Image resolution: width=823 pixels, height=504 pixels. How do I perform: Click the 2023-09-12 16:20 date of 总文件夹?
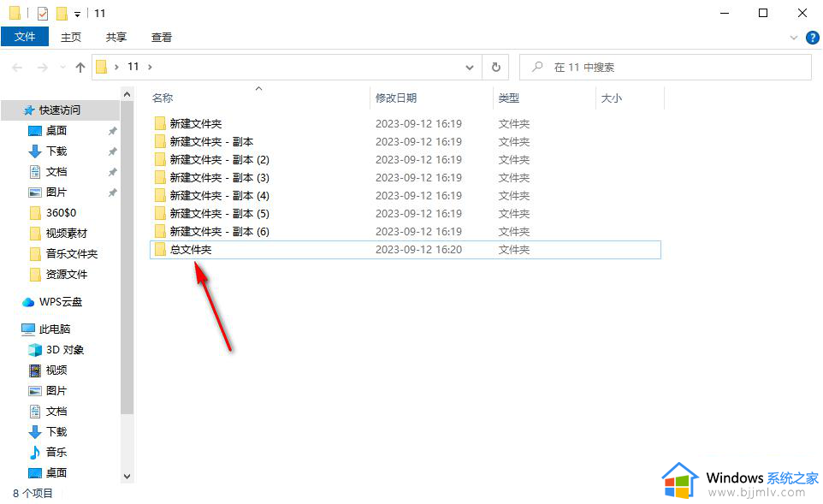419,250
